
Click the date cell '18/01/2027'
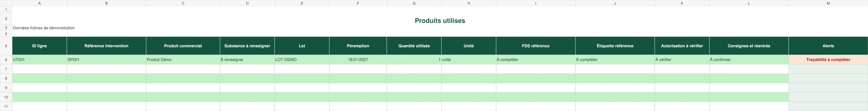click(x=358, y=59)
